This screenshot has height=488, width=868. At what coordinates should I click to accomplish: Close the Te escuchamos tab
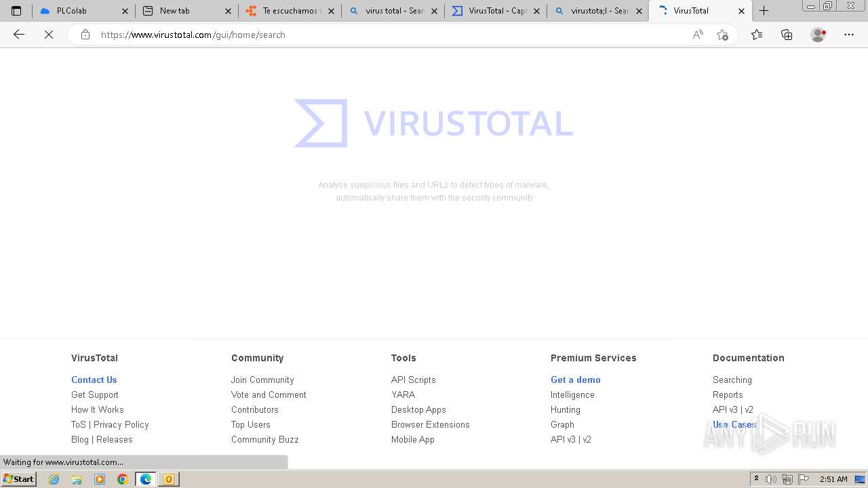(x=331, y=11)
